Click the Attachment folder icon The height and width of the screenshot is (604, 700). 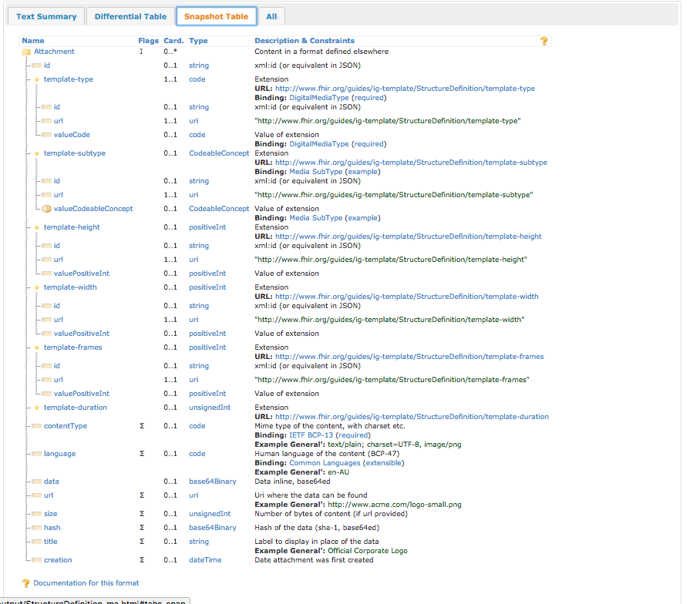[25, 52]
